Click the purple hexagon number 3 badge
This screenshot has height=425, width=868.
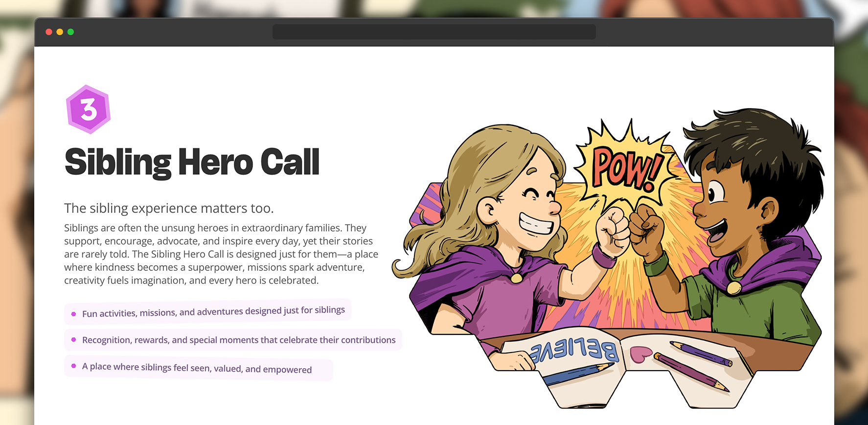89,109
